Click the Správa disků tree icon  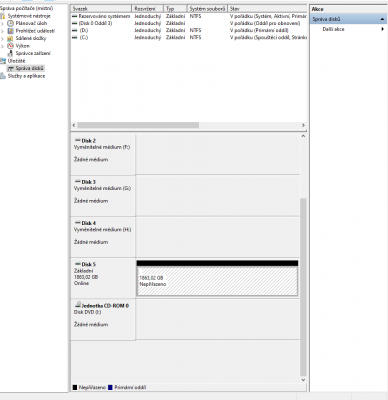(x=11, y=68)
